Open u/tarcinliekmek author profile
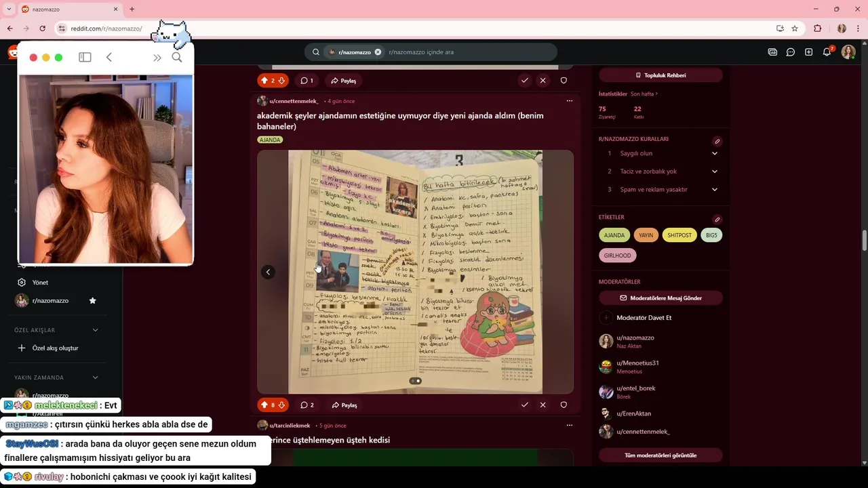This screenshot has width=868, height=488. [290, 426]
